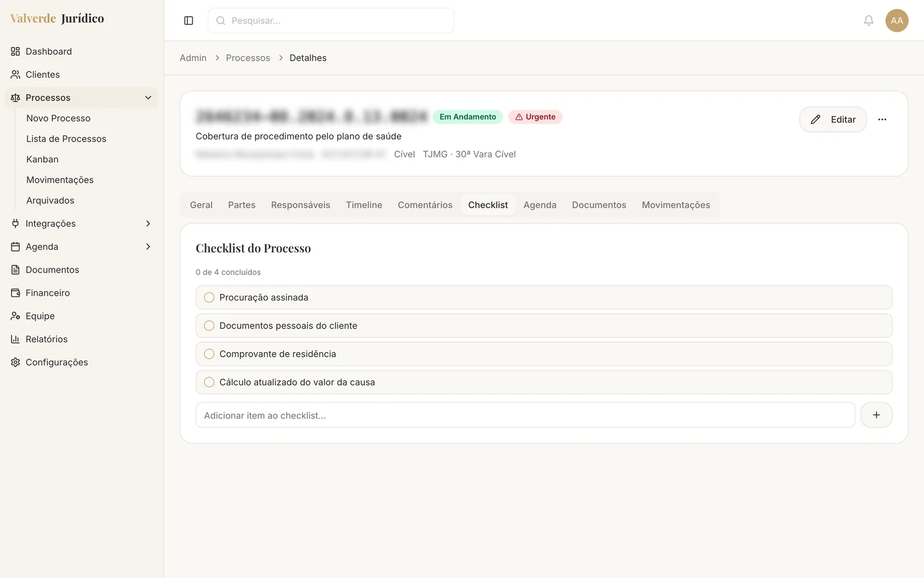Click the Adicionar item ao checklist field

click(525, 415)
